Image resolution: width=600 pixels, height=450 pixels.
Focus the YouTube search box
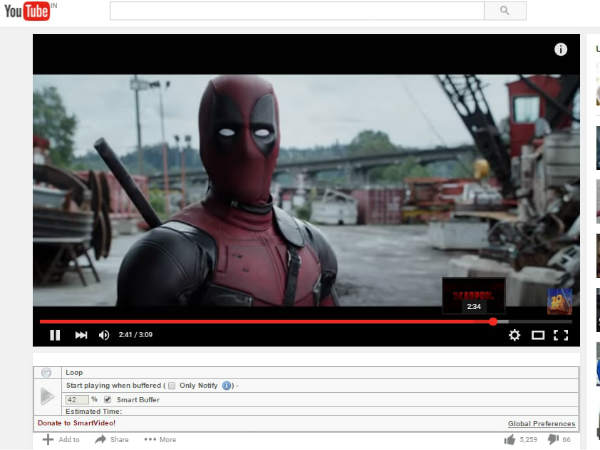coord(297,10)
